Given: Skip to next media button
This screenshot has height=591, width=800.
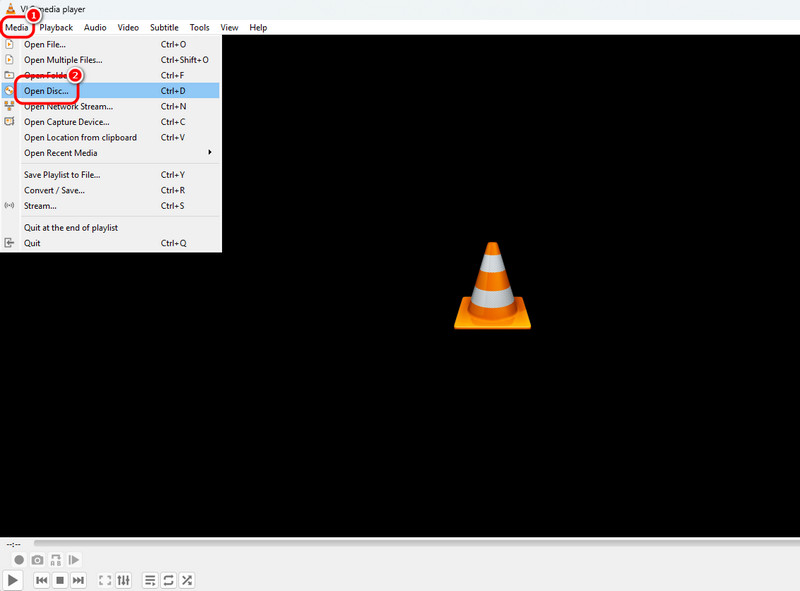Looking at the screenshot, I should pos(78,580).
